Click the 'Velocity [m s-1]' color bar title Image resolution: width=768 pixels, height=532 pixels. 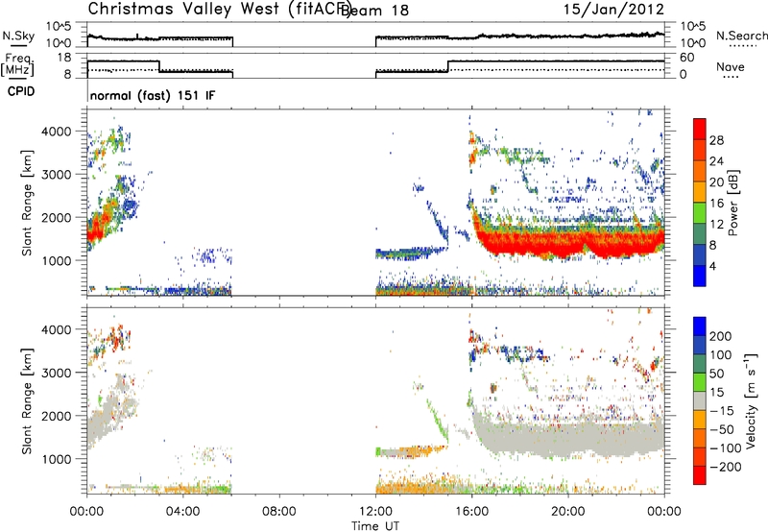click(751, 401)
